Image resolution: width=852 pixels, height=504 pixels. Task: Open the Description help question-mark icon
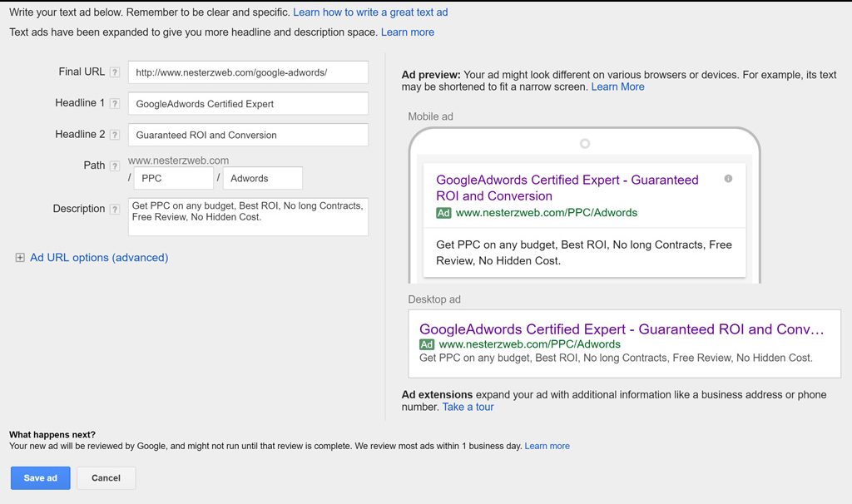pos(115,209)
